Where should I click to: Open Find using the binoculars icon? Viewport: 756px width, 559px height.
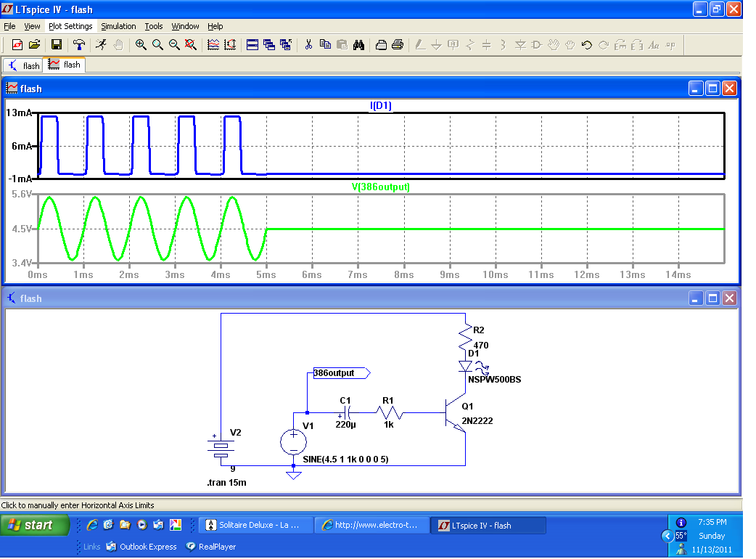coord(358,45)
